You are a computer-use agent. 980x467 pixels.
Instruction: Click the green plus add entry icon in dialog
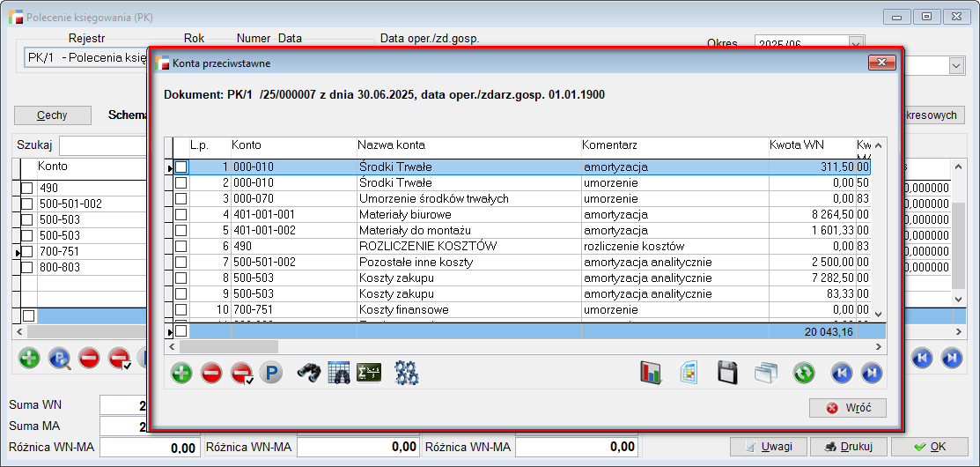181,373
